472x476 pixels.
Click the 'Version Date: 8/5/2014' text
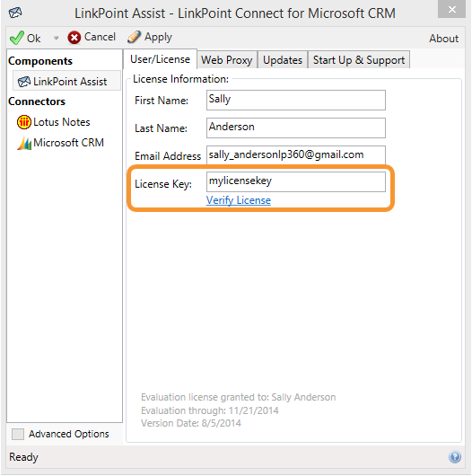click(191, 423)
